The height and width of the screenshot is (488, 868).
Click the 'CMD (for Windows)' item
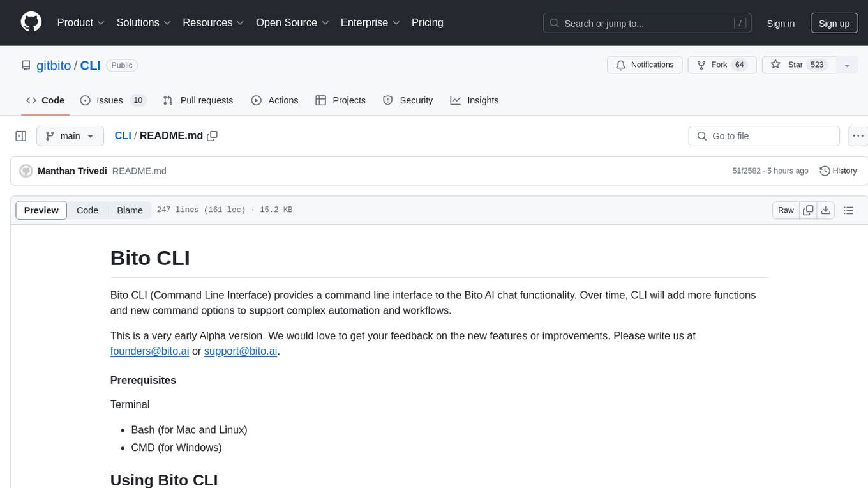(176, 448)
